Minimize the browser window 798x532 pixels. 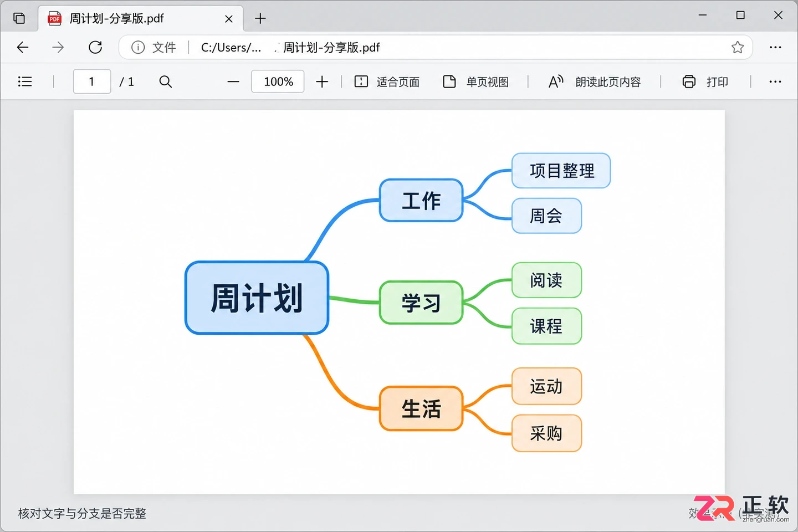pos(703,16)
